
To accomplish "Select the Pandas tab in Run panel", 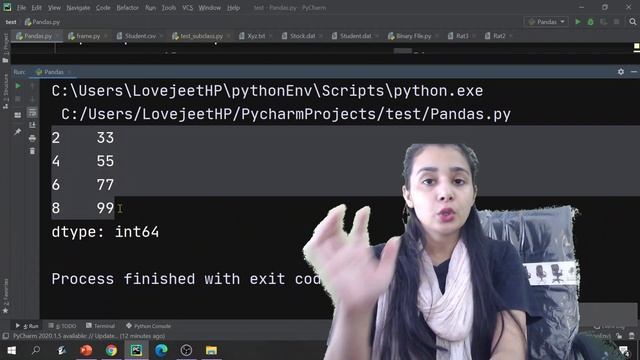I will [x=53, y=72].
